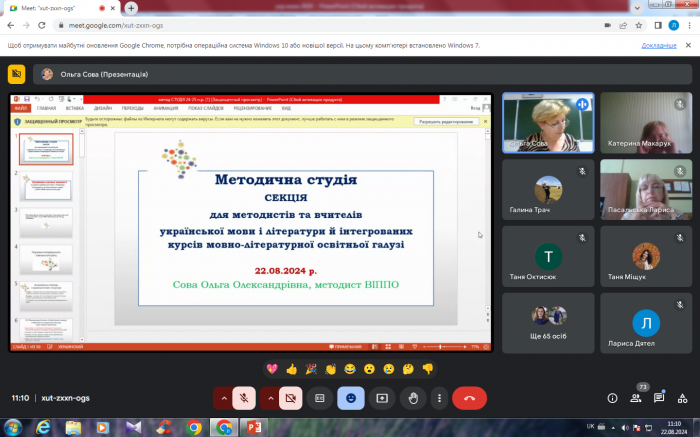This screenshot has height=437, width=700.
Task: Click the 'Докладніше' link in Chrome notice
Action: [x=659, y=45]
